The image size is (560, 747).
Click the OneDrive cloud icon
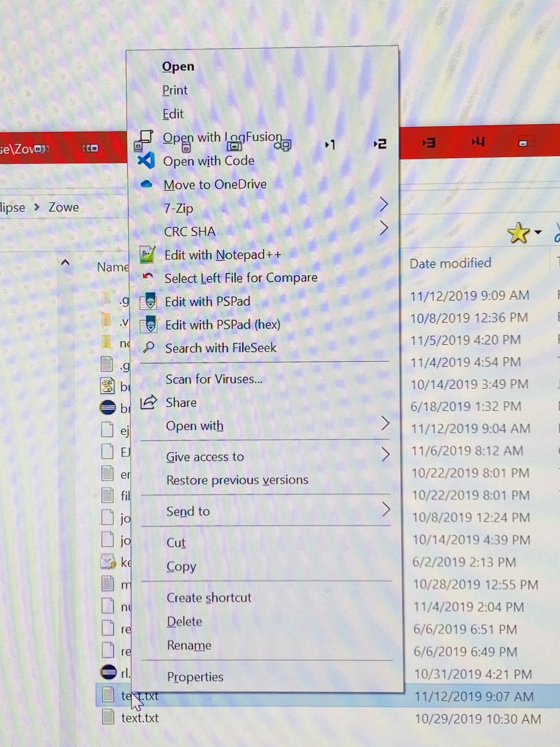[146, 184]
